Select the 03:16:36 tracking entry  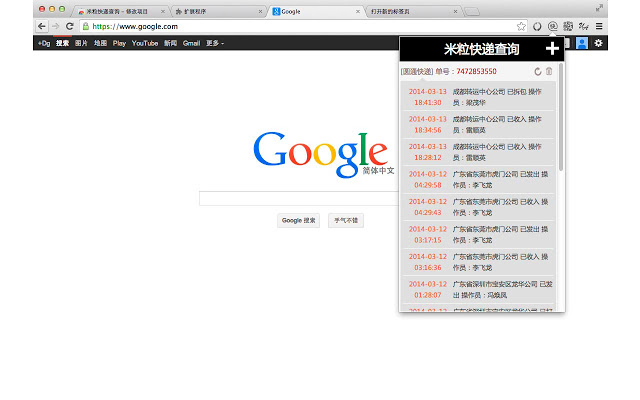[478, 262]
